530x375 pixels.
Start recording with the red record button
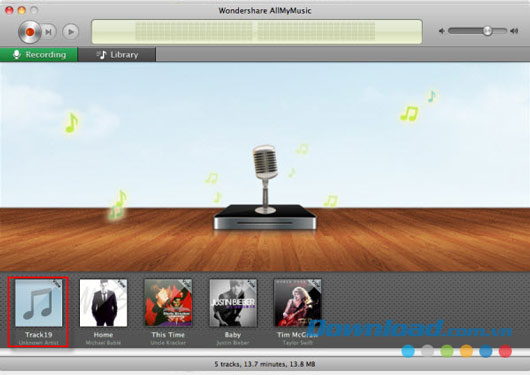coord(29,32)
